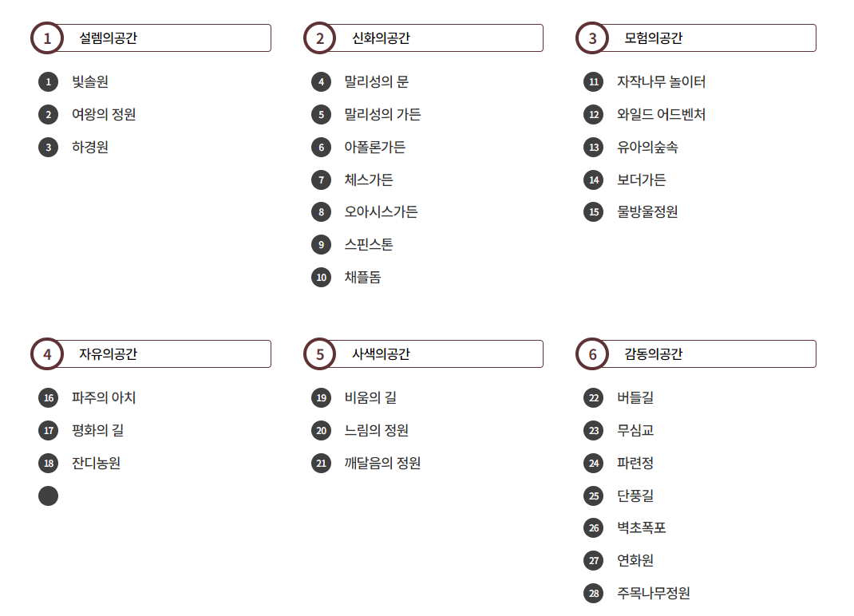Open the 신화의공간 section header
The image size is (854, 616).
423,38
